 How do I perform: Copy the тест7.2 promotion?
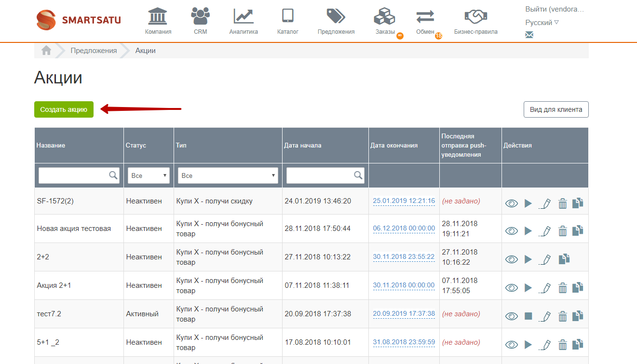click(x=578, y=316)
